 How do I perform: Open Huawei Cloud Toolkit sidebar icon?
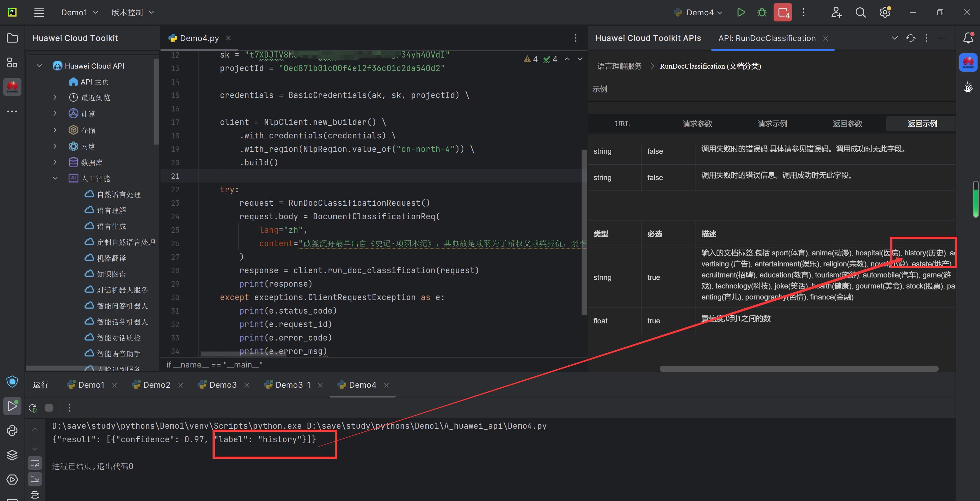click(12, 87)
